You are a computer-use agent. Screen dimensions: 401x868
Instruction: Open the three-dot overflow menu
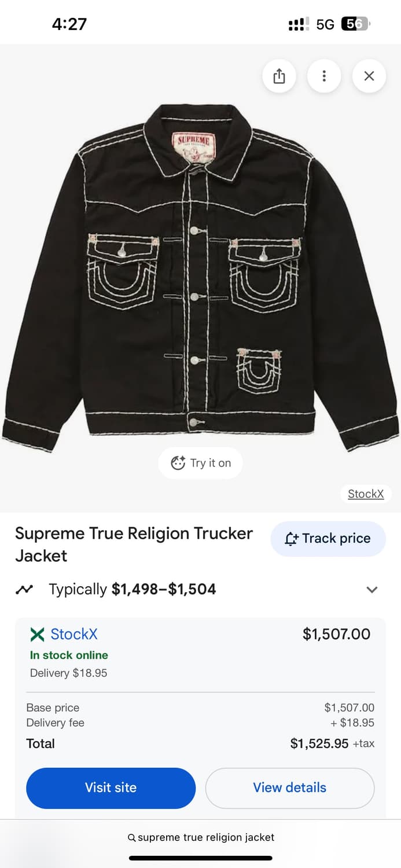click(x=324, y=76)
